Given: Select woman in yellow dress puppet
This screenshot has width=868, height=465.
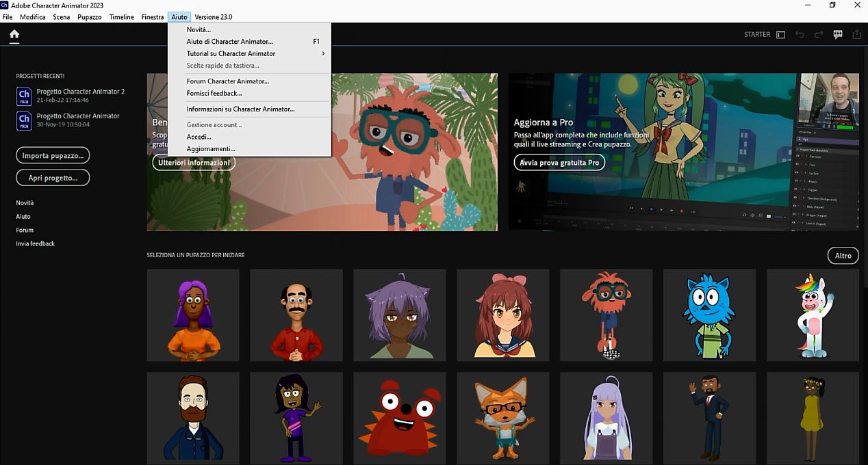Looking at the screenshot, I should [813, 418].
